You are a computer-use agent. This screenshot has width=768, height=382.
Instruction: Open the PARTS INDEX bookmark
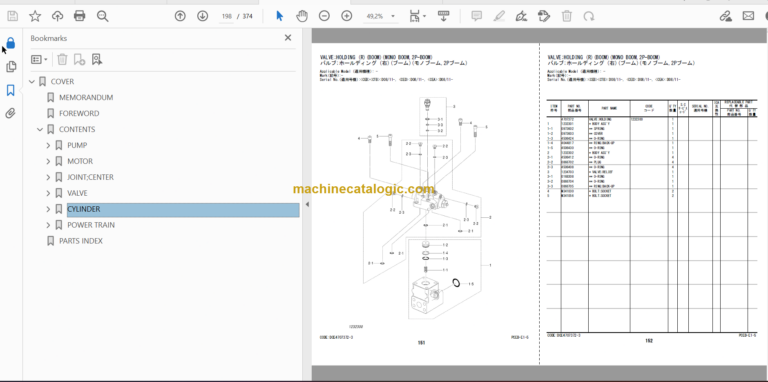pos(81,241)
